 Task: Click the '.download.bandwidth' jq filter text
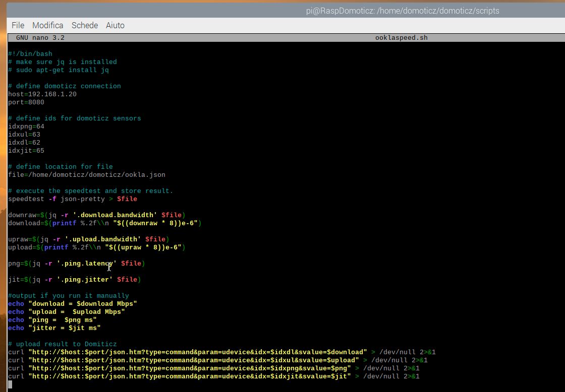pos(115,215)
